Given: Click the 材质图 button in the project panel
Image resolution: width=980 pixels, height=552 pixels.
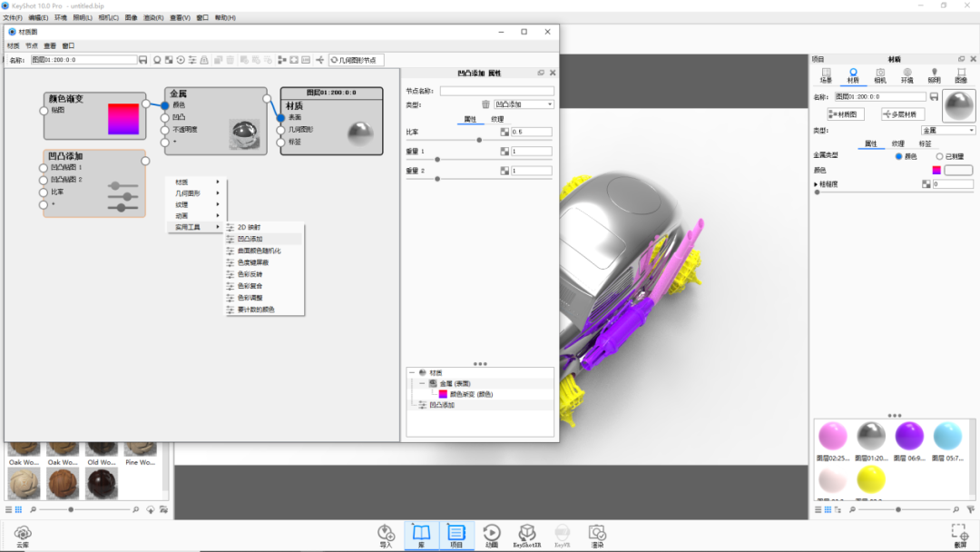Looking at the screenshot, I should point(846,114).
